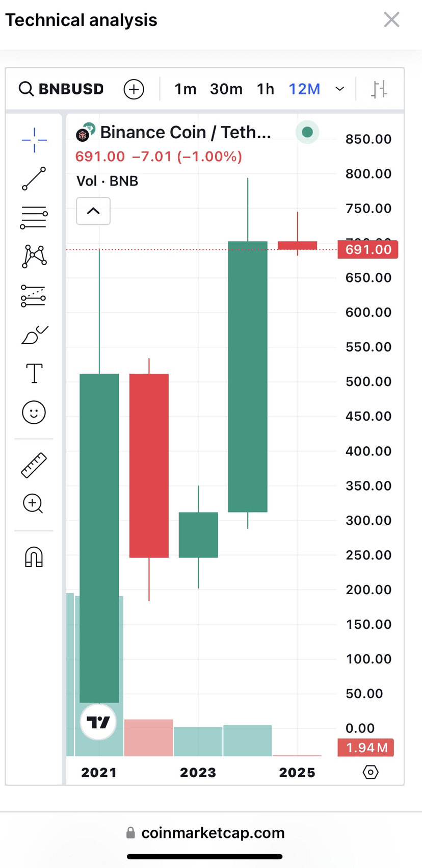422x868 pixels.
Task: Select the XABCD pattern tool
Action: click(34, 256)
